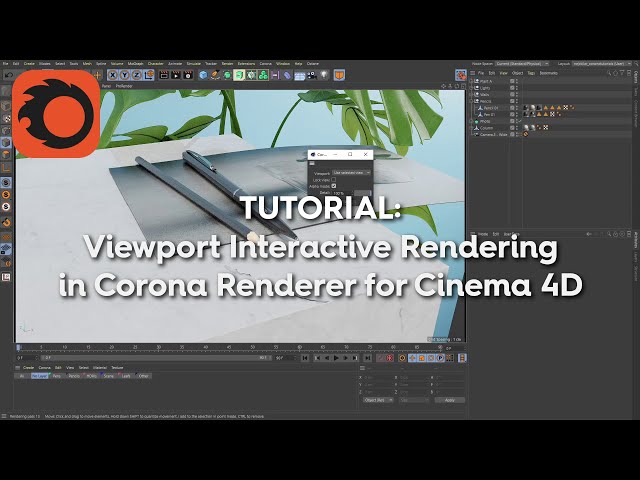Toggle Lock view checkbox in Corona dialog
Screen dimensions: 640x480
click(x=334, y=180)
